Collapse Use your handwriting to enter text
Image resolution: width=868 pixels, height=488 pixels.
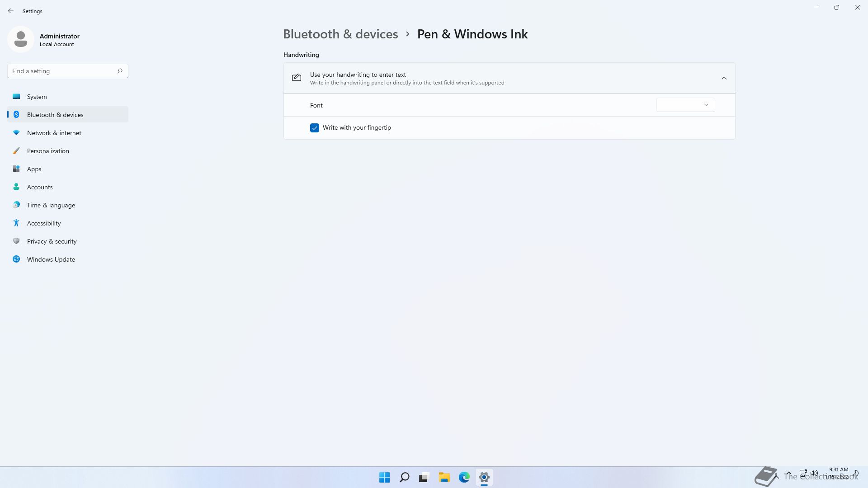pyautogui.click(x=724, y=78)
